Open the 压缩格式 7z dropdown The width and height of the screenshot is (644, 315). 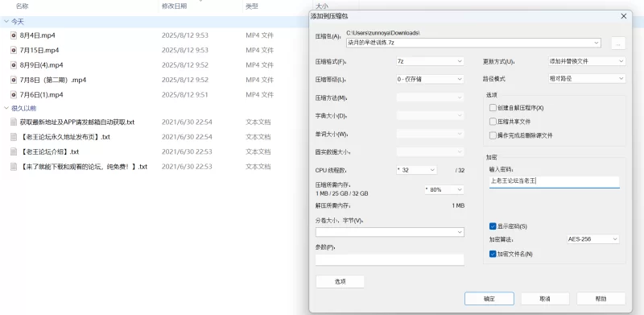pos(430,61)
